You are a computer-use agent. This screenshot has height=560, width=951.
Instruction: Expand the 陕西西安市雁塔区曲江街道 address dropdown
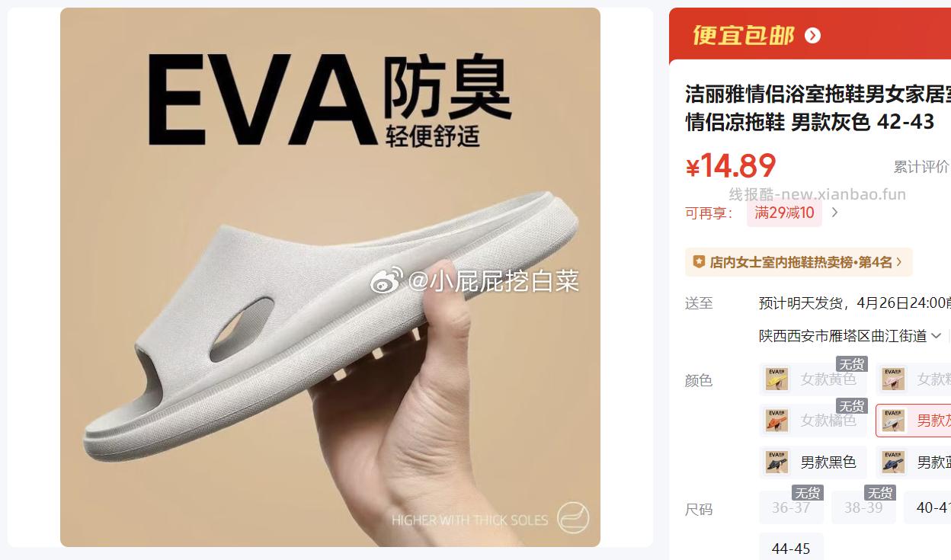pyautogui.click(x=937, y=336)
